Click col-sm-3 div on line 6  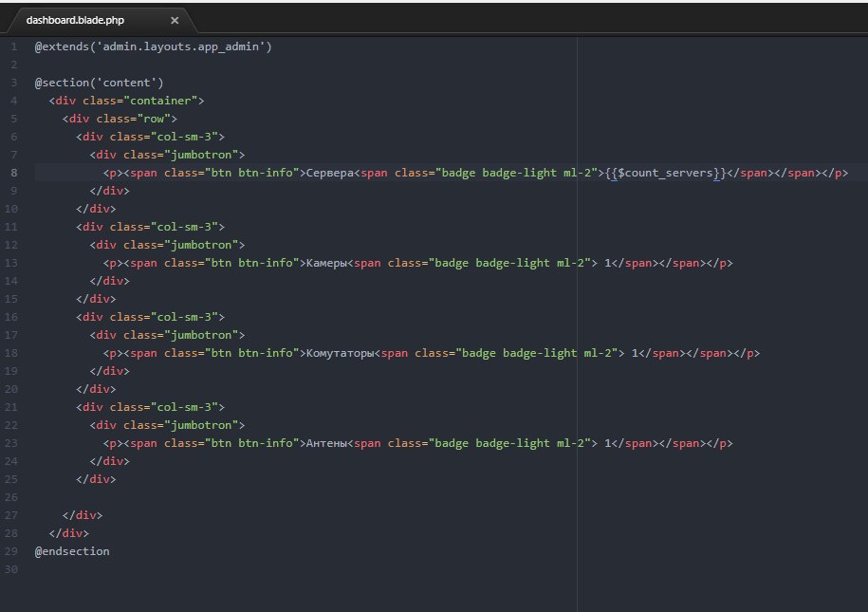(151, 137)
